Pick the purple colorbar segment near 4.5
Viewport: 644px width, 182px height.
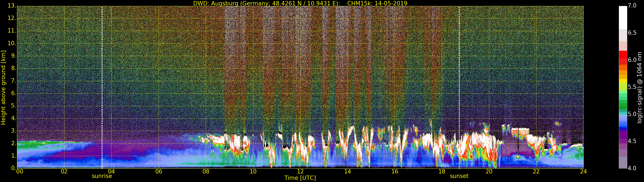pyautogui.click(x=623, y=137)
